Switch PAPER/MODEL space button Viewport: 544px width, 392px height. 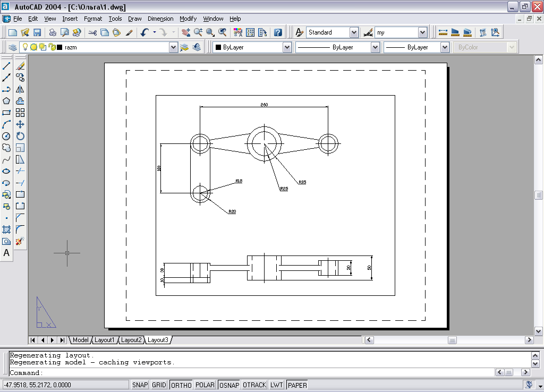pos(297,385)
